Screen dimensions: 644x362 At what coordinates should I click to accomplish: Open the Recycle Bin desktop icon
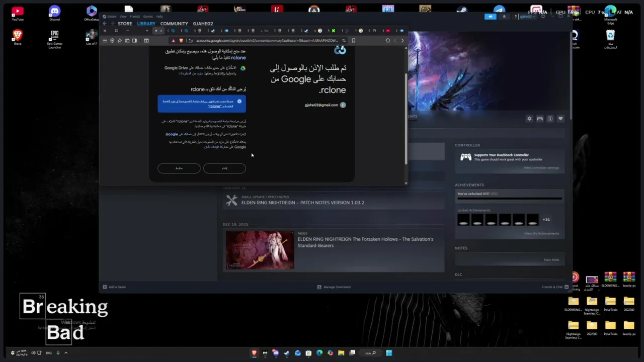click(x=610, y=39)
